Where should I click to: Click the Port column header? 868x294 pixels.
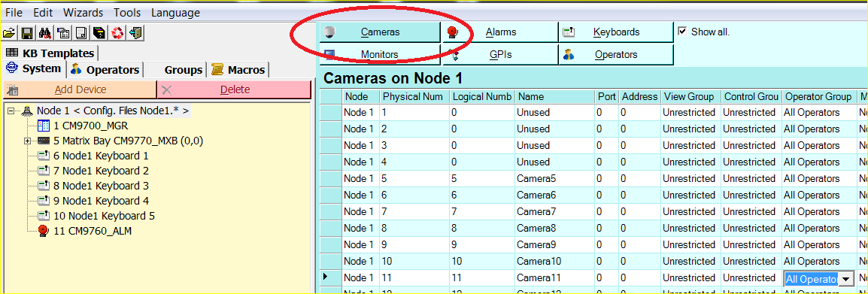click(607, 97)
